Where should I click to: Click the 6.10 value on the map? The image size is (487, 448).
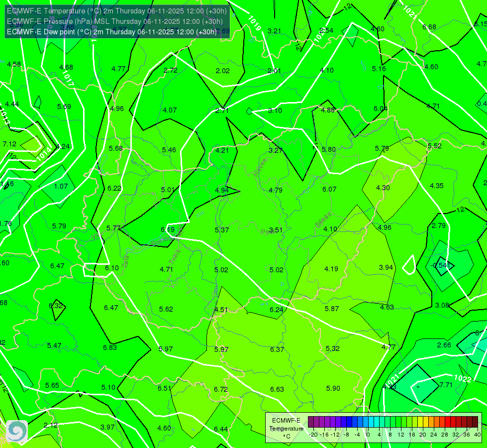coord(112,268)
